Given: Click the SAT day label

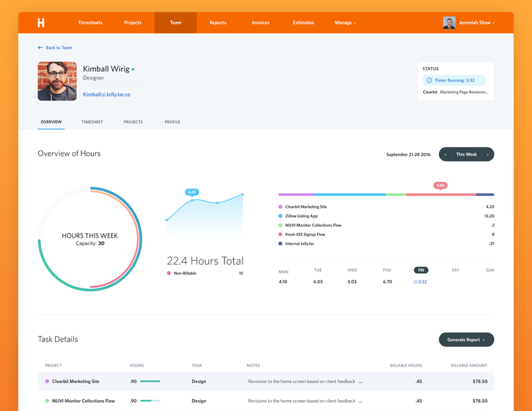Looking at the screenshot, I should pos(455,270).
